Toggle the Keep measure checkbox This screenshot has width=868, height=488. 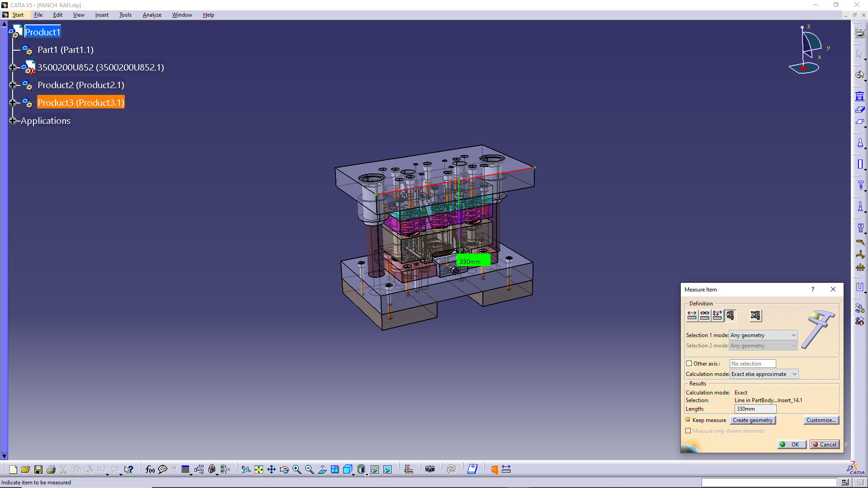[688, 420]
